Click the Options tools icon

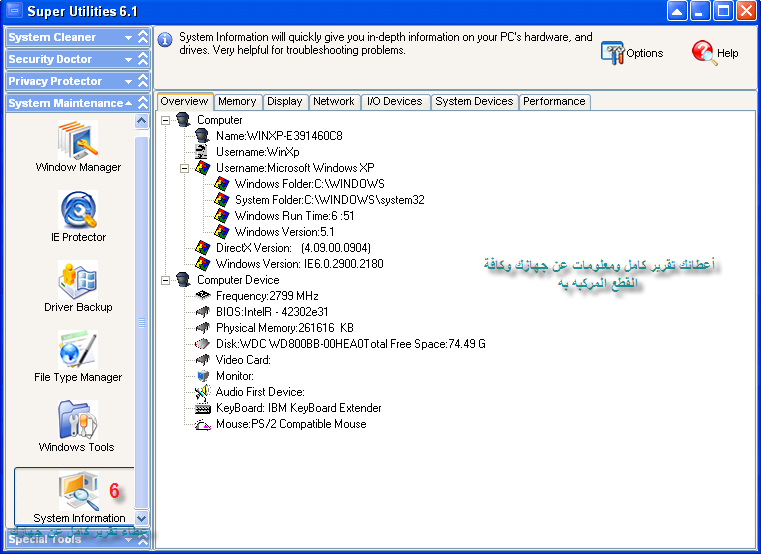point(612,53)
